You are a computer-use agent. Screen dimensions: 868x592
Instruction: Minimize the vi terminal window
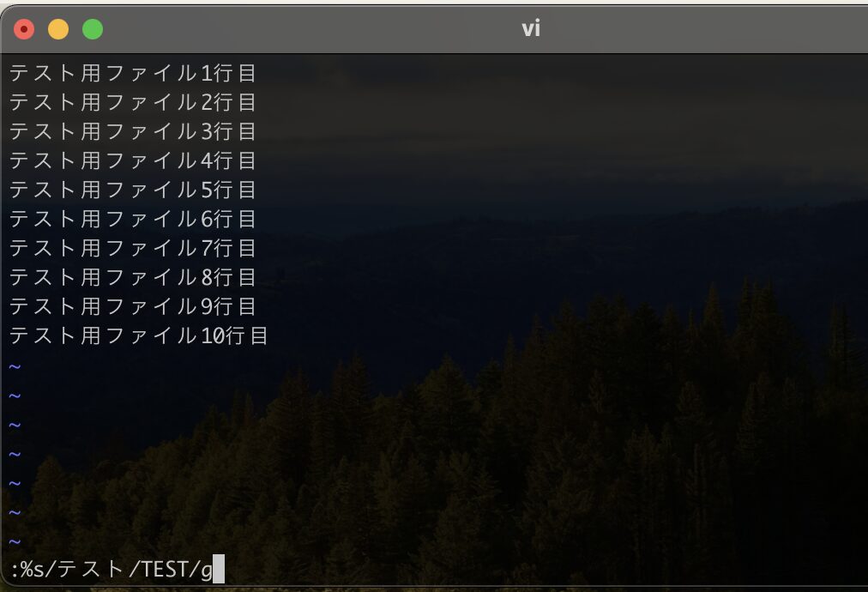click(x=58, y=29)
